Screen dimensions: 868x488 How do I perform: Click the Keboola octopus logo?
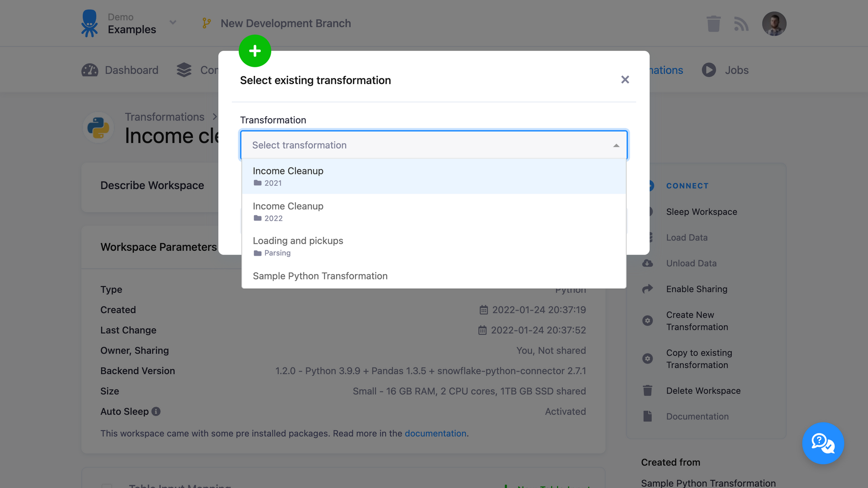(x=90, y=23)
